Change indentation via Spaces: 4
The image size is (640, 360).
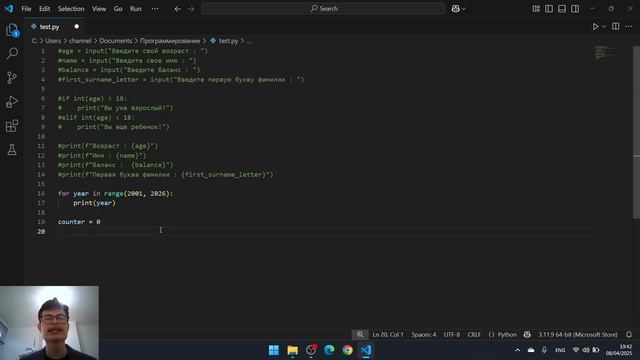tap(424, 335)
